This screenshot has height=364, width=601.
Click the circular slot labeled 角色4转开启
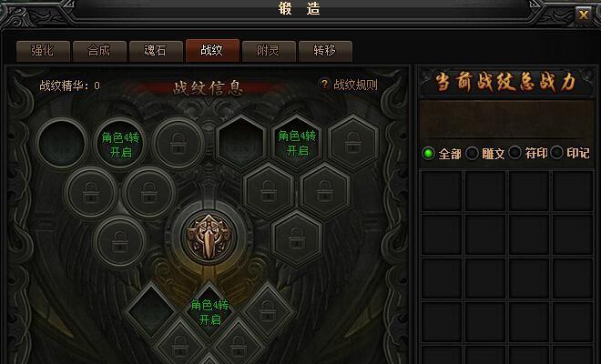[120, 144]
